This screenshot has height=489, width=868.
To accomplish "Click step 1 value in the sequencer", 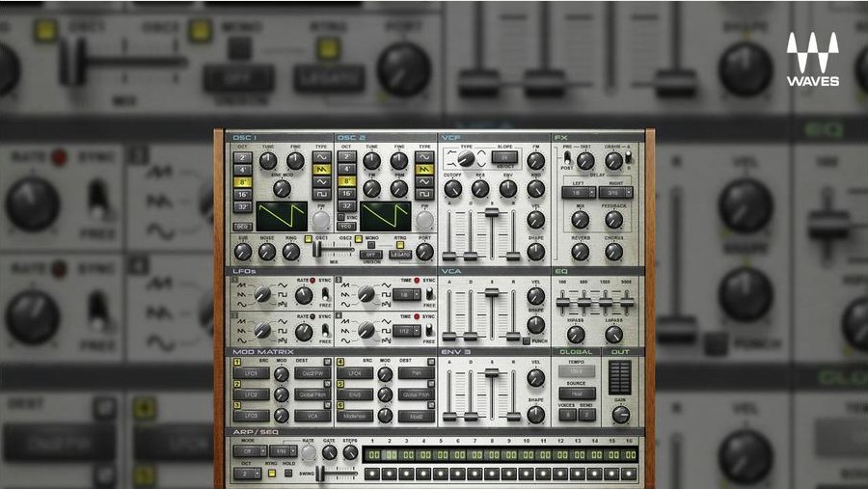I will click(x=374, y=455).
